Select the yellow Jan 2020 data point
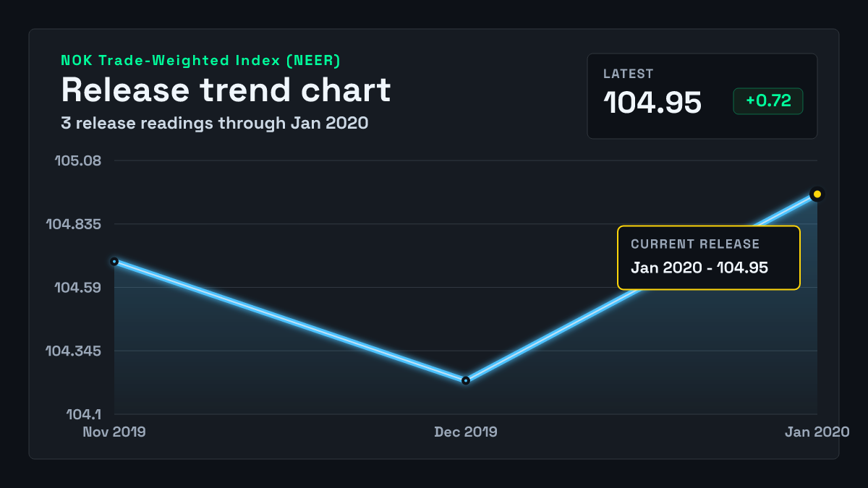The height and width of the screenshot is (488, 868). [x=817, y=194]
